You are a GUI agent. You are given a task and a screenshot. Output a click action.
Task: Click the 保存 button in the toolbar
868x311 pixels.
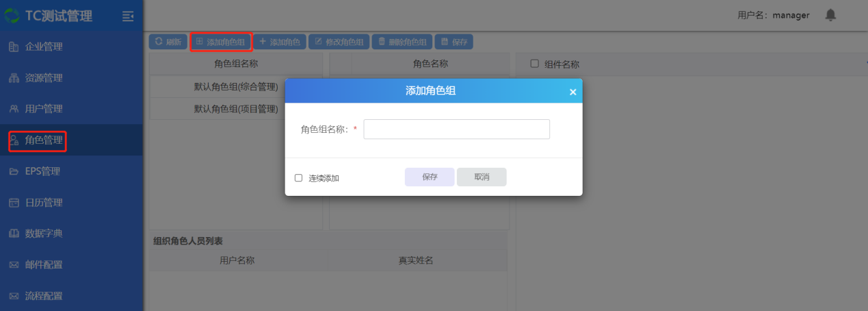454,42
